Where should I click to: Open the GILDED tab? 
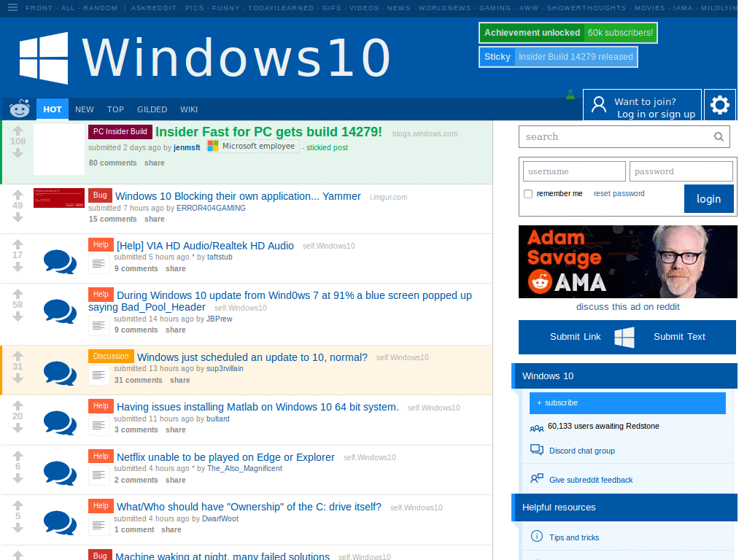(x=152, y=109)
